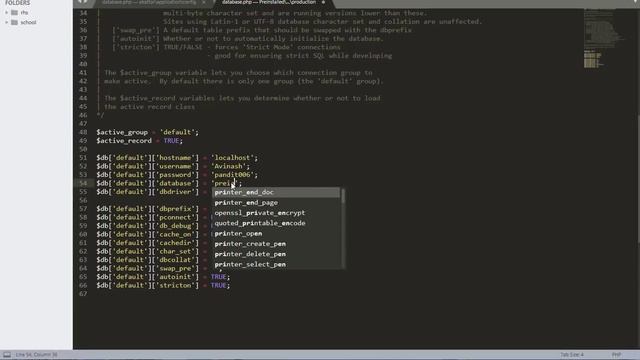This screenshot has width=640, height=360.
Task: Choose 'printer_open' from autocomplete list
Action: pyautogui.click(x=276, y=233)
